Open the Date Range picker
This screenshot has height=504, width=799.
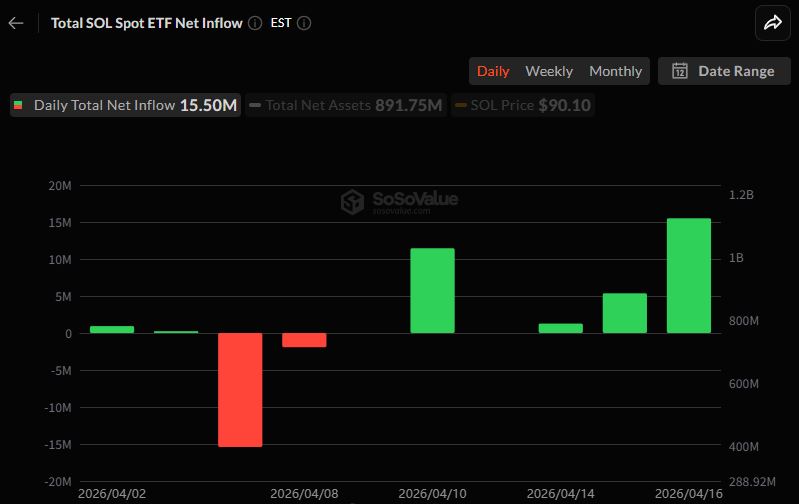click(x=724, y=71)
